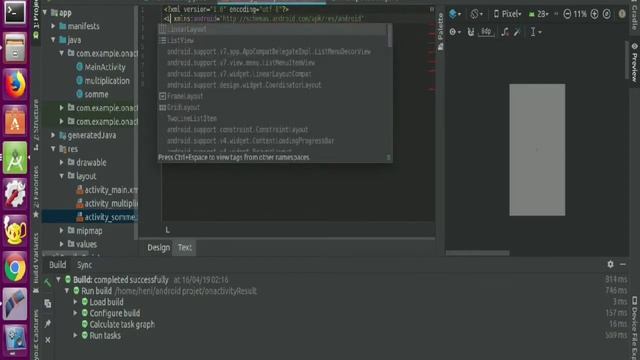This screenshot has width=640, height=360.
Task: Expand the manifests folder
Action: pyautogui.click(x=53, y=26)
